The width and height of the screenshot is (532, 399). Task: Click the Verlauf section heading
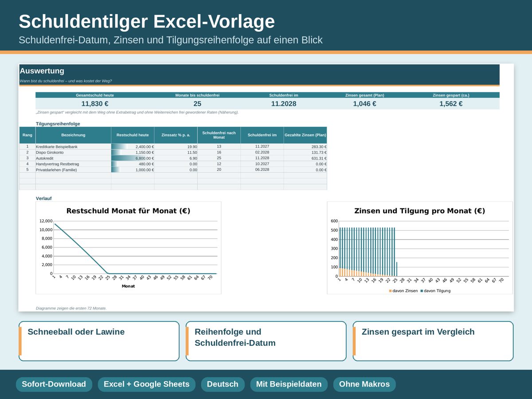44,199
